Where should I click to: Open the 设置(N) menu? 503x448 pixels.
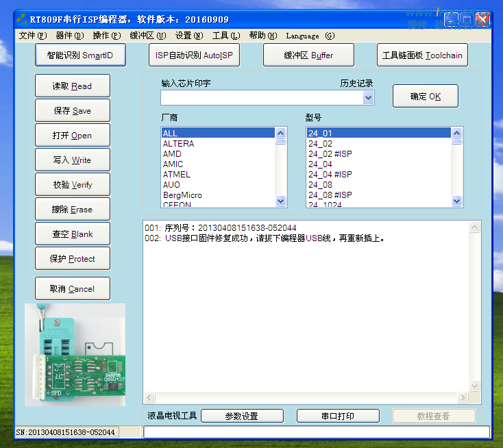pyautogui.click(x=189, y=36)
